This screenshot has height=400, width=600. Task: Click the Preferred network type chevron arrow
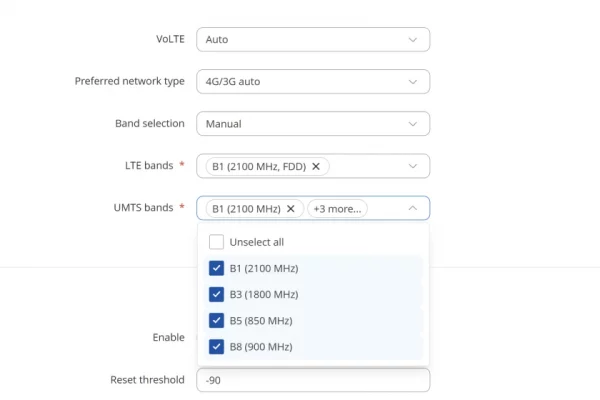[412, 82]
